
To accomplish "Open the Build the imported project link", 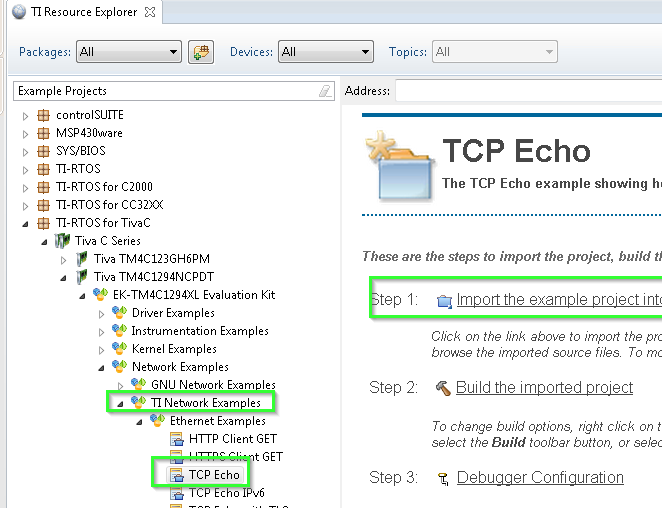I will (x=545, y=387).
